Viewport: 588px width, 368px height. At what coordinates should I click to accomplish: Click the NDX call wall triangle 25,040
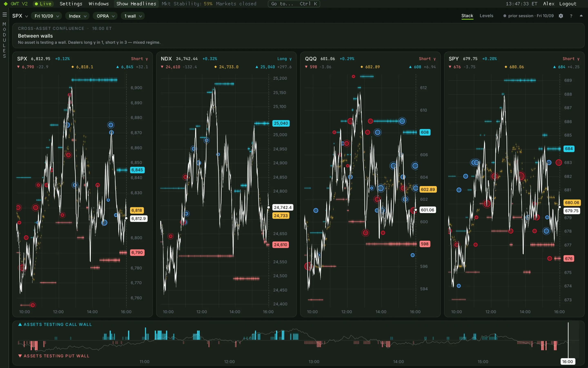tap(257, 67)
